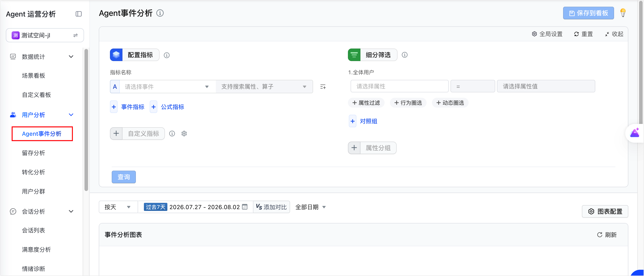Open 满意度分析 in the sidebar
Screen dimensions: 644x276
[36, 249]
